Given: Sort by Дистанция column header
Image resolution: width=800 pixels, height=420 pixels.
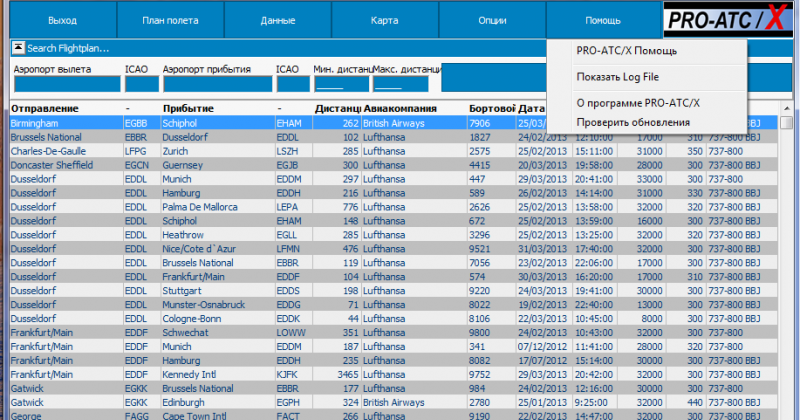Looking at the screenshot, I should click(x=338, y=108).
